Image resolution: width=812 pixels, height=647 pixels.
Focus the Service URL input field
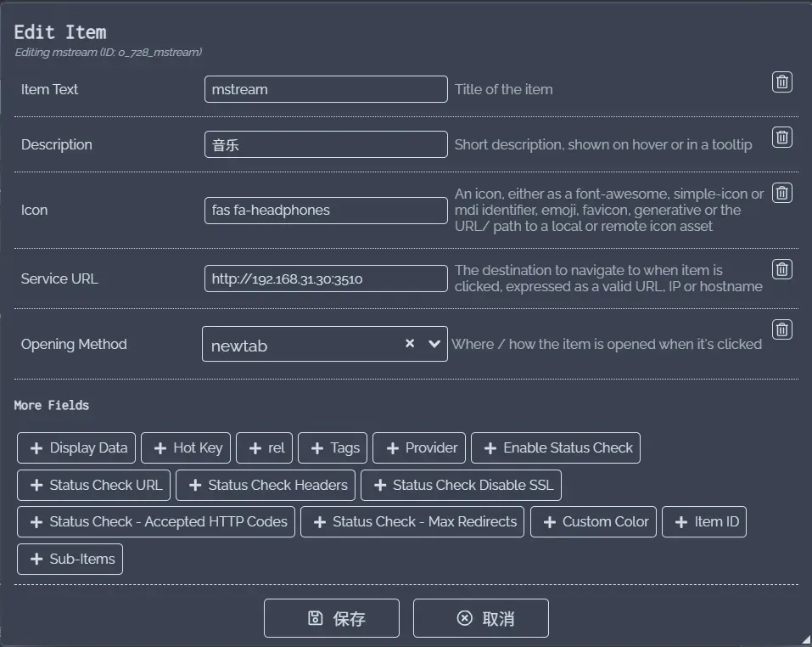325,278
